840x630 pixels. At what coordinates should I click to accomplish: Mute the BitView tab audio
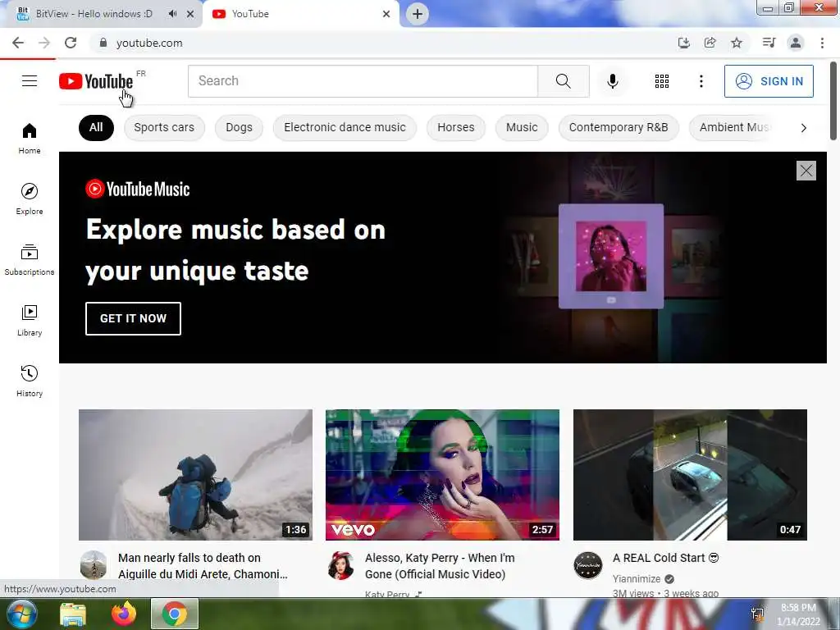coord(172,14)
